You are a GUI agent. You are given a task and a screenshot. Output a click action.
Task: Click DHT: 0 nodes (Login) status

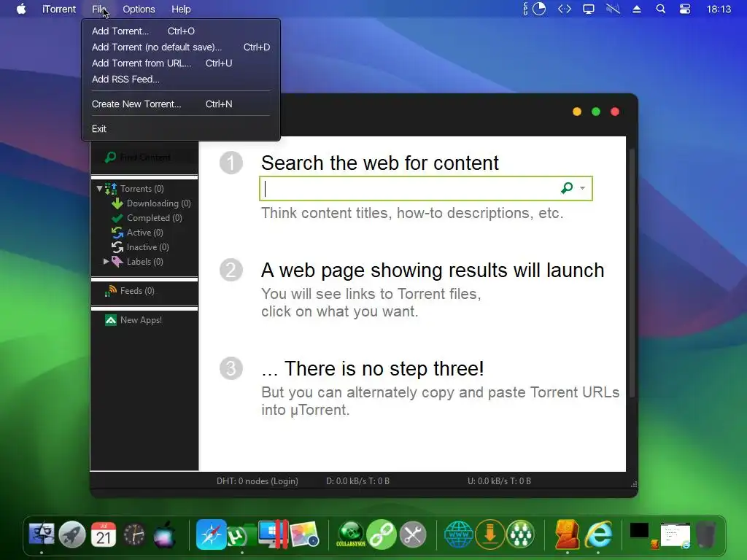[258, 481]
